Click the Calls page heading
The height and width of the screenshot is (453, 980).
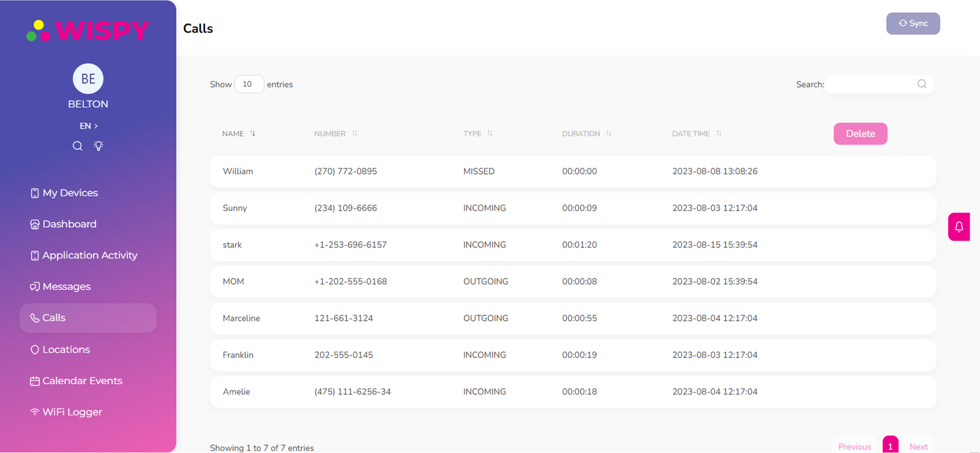click(x=198, y=28)
